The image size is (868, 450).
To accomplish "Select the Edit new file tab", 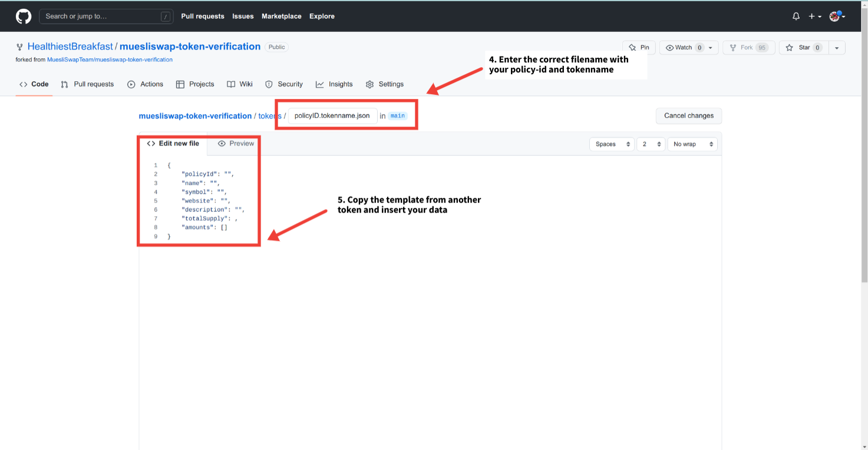I will tap(173, 144).
